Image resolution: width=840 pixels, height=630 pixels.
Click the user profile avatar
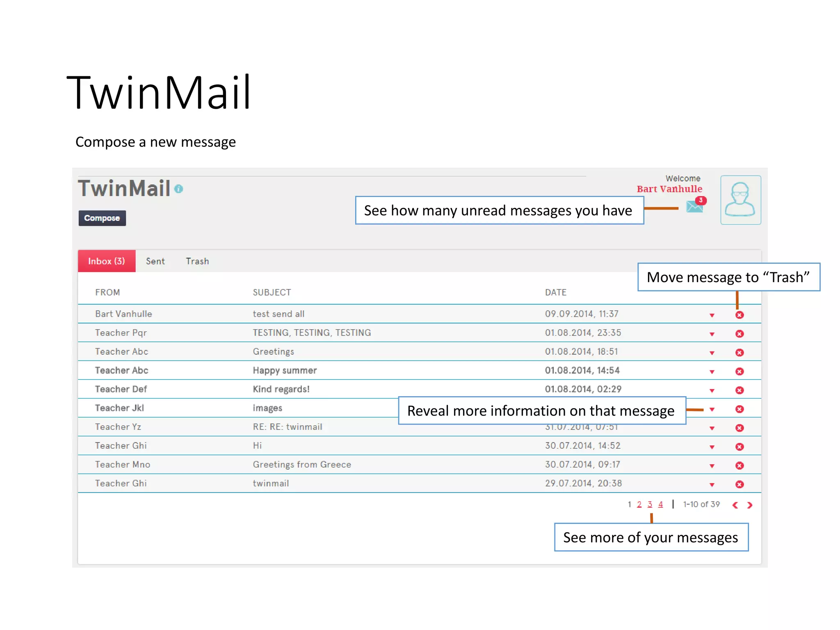coord(741,200)
